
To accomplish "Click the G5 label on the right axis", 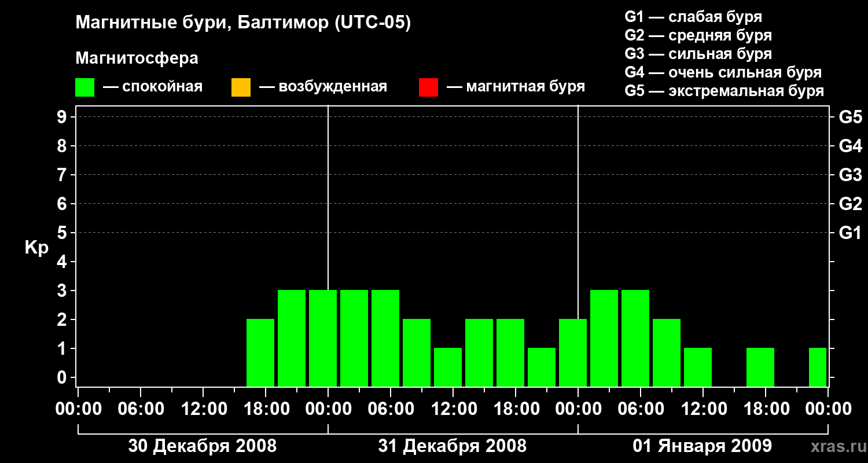I will (850, 117).
